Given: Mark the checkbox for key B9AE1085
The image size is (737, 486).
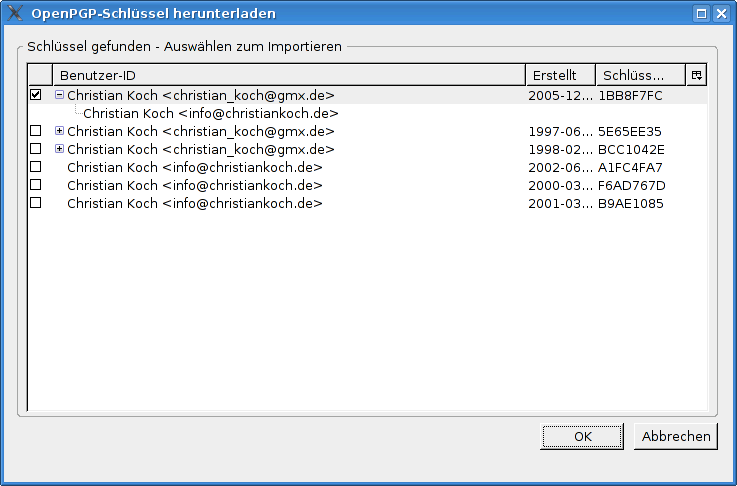Looking at the screenshot, I should [x=36, y=203].
